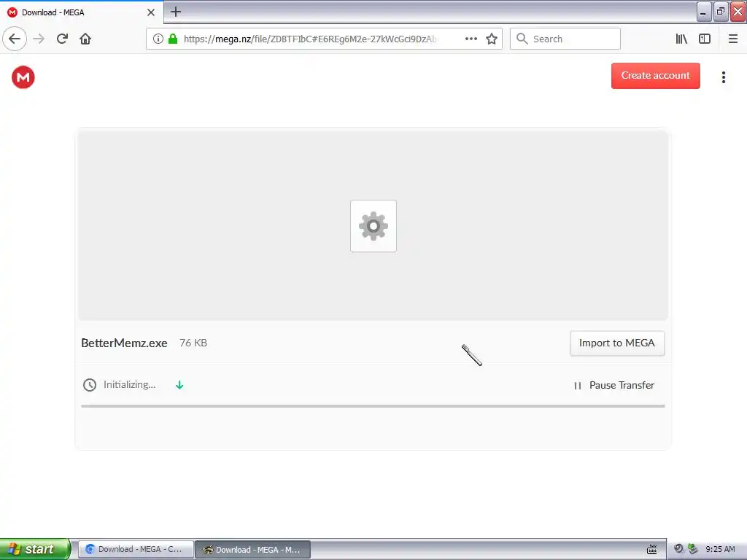Click the MEGA logo icon
747x560 pixels.
23,77
